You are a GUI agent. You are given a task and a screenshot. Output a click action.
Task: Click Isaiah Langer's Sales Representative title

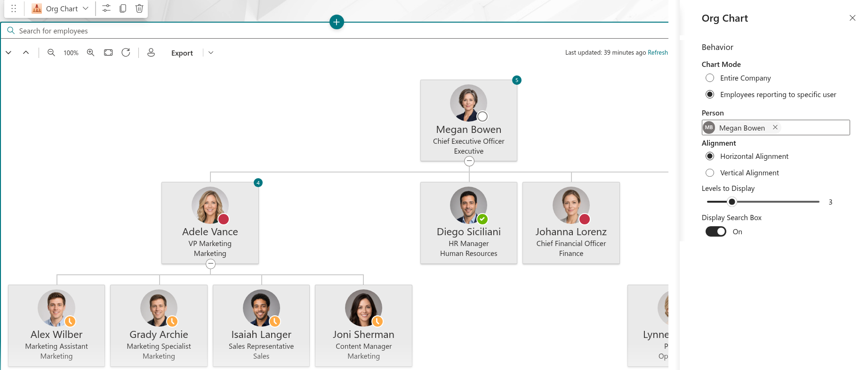coord(261,346)
